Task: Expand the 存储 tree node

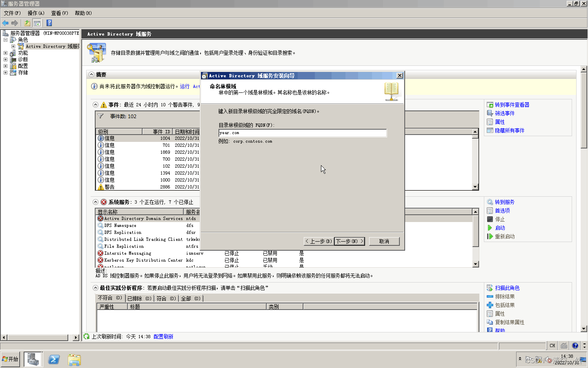Action: click(x=5, y=72)
